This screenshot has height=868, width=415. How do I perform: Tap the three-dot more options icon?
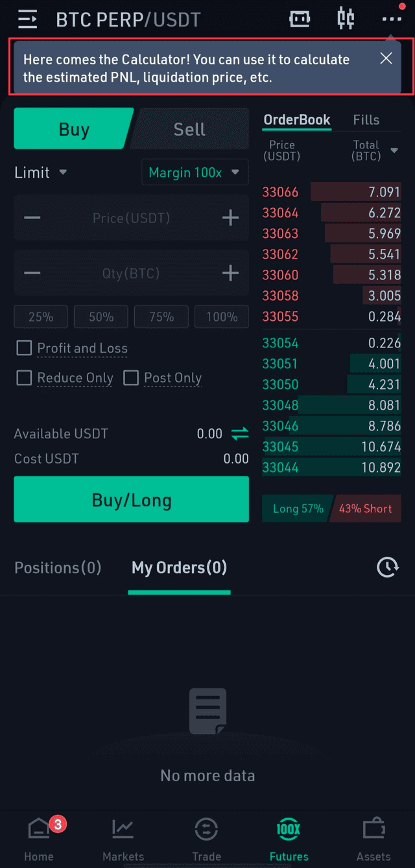[392, 19]
